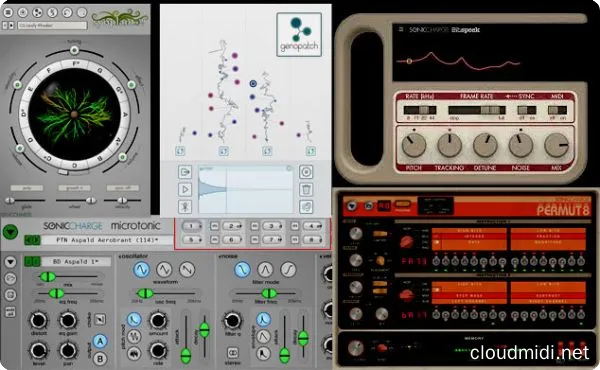Toggle the Bitspeak SYNC switch

pos(526,110)
